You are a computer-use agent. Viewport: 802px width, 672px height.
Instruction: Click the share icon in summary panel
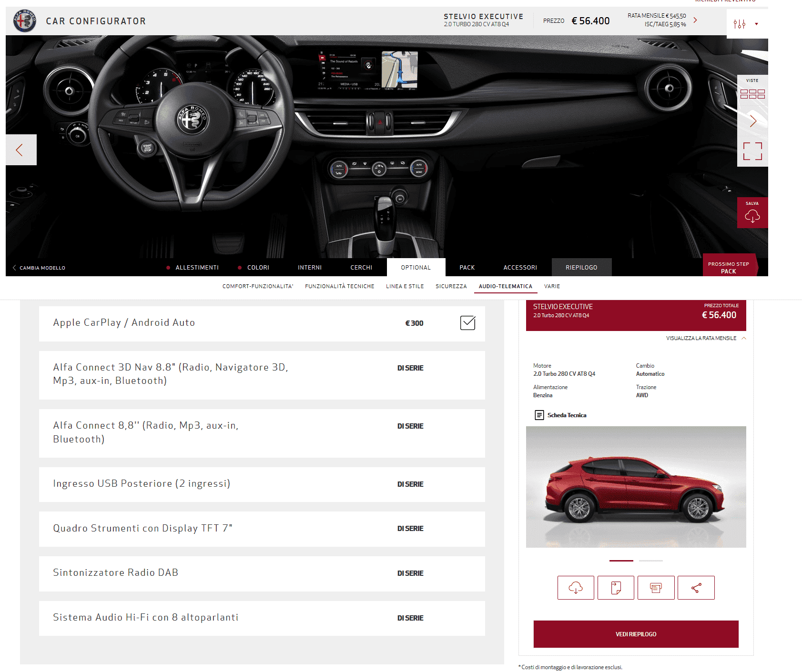696,588
